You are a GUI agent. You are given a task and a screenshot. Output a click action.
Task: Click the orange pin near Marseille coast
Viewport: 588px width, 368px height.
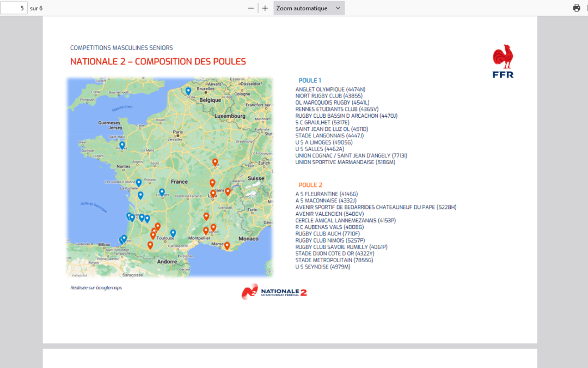[x=227, y=246]
